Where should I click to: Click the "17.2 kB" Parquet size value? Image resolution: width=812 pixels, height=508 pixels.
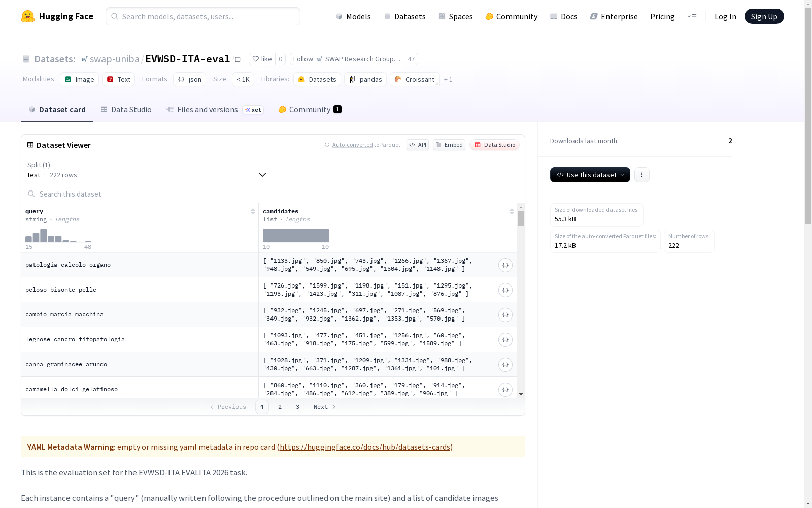(x=565, y=246)
